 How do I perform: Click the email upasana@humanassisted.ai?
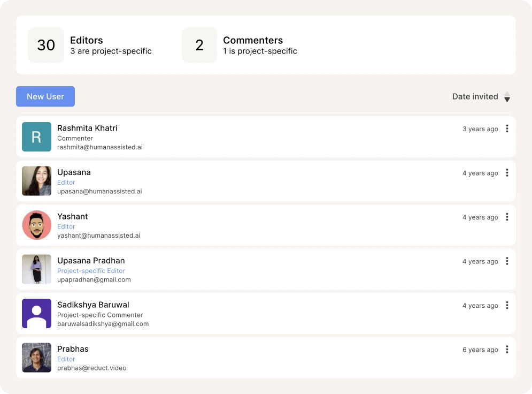tap(99, 191)
